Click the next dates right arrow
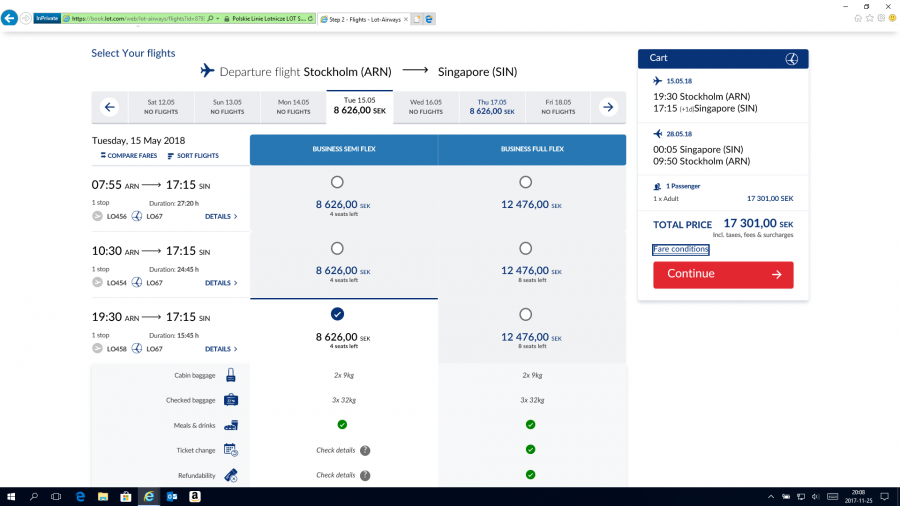The width and height of the screenshot is (900, 506). coord(607,107)
